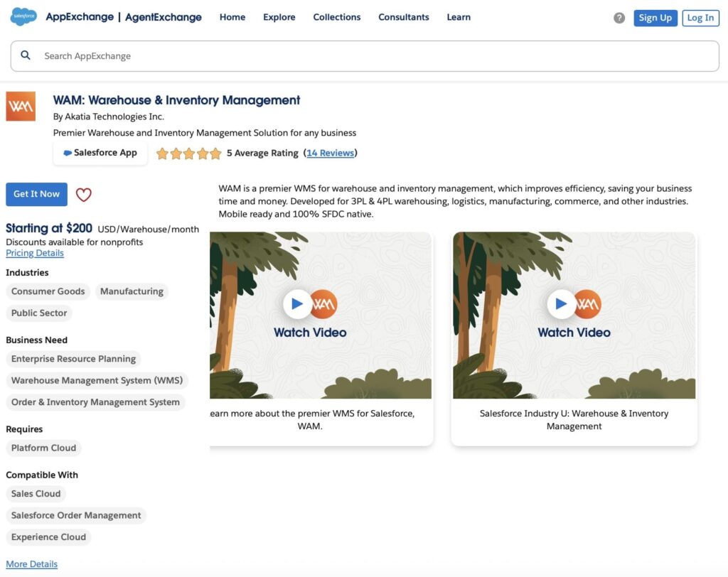
Task: Open the Explore menu
Action: click(x=279, y=17)
